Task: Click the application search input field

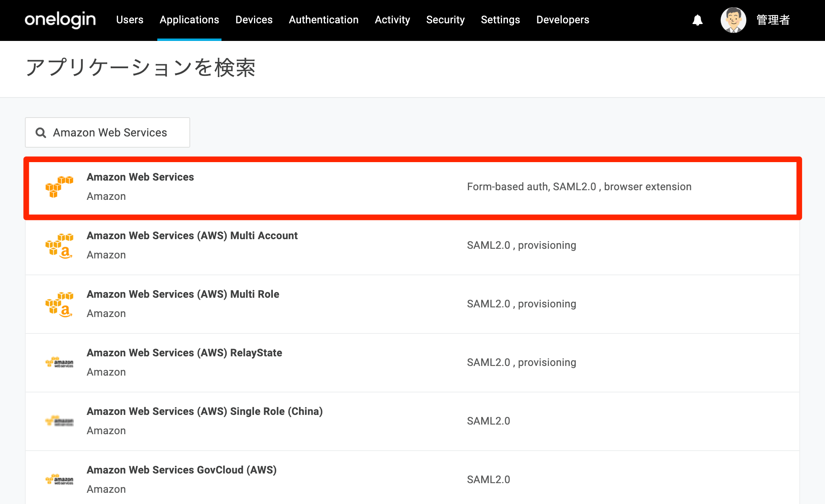Action: [x=108, y=132]
